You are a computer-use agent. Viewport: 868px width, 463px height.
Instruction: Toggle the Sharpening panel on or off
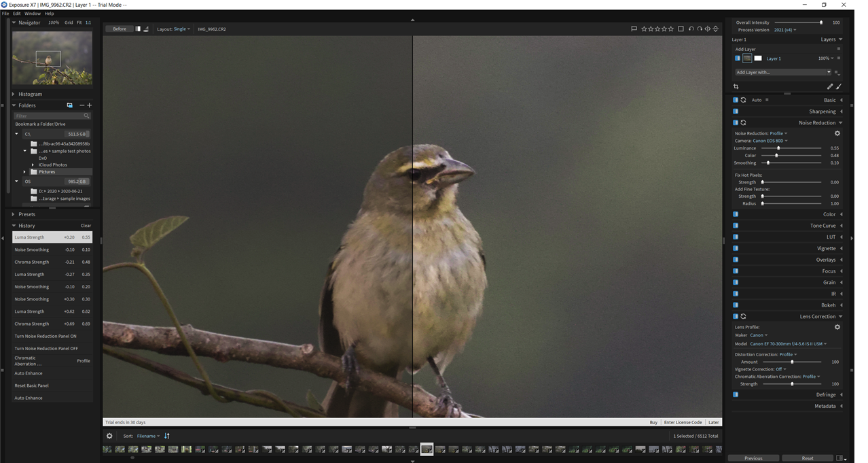(x=736, y=111)
